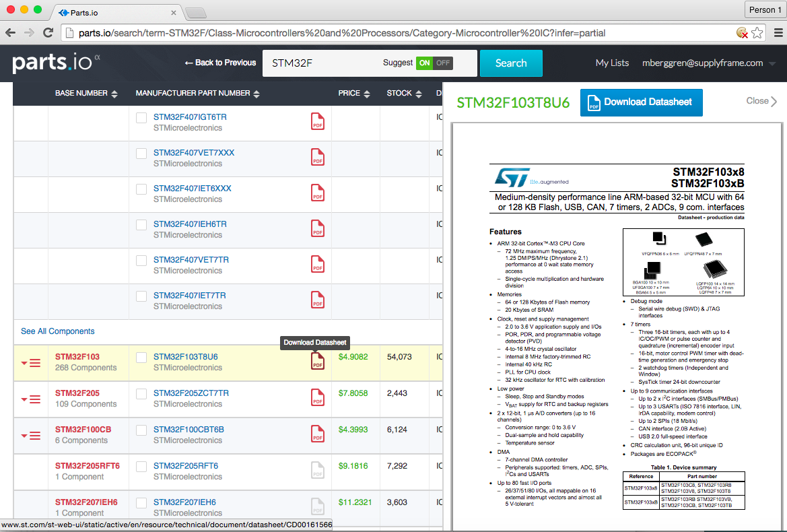Open PDF datasheet icon for STM32F407VET7TR
The width and height of the screenshot is (787, 532).
pos(318,264)
